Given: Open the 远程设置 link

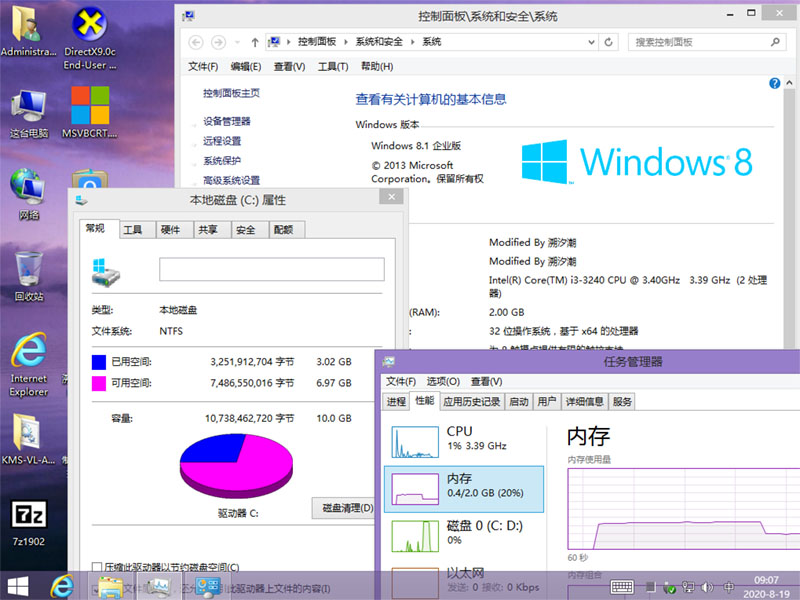Looking at the screenshot, I should [x=222, y=141].
